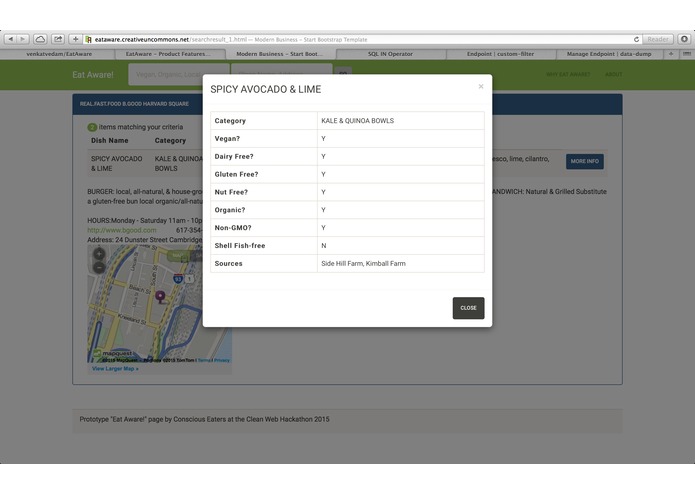Click the Nut Free? row label
Viewport: 695px width, 494px height.
tap(231, 192)
